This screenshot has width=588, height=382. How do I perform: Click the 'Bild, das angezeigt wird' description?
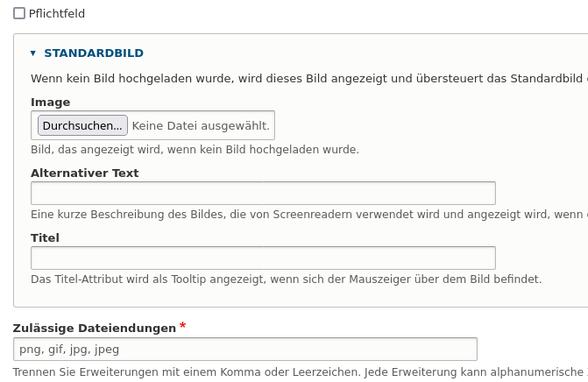(x=195, y=150)
